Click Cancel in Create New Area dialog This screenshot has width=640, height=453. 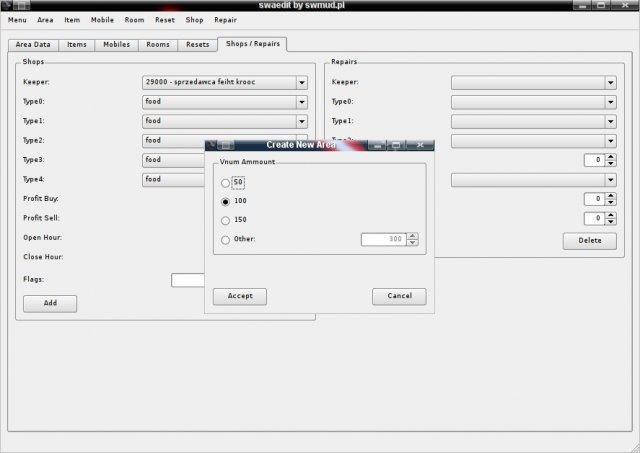pyautogui.click(x=399, y=296)
